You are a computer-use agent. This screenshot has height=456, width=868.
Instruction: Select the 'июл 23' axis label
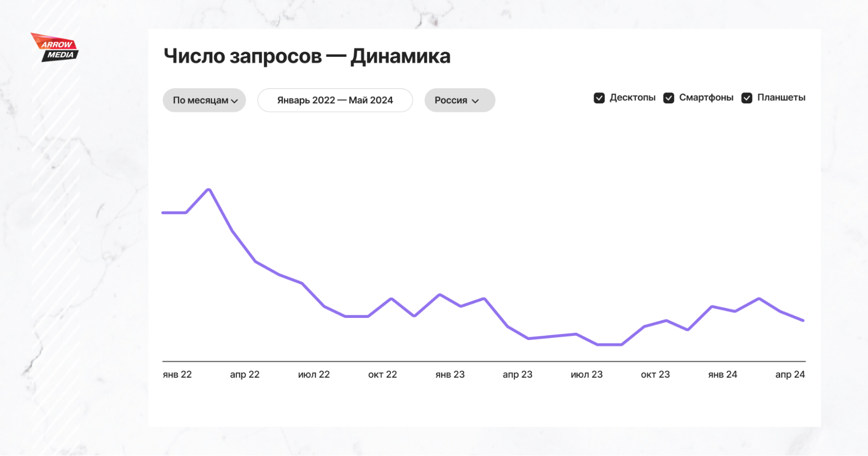click(x=587, y=374)
